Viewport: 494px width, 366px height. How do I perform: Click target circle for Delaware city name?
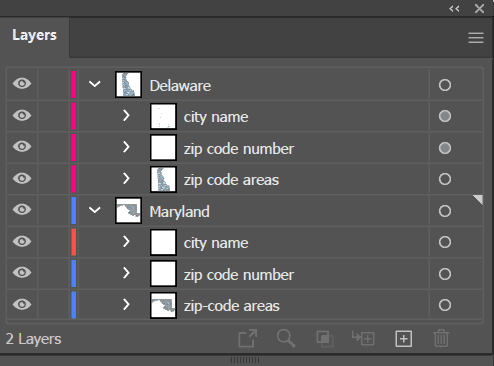[445, 116]
